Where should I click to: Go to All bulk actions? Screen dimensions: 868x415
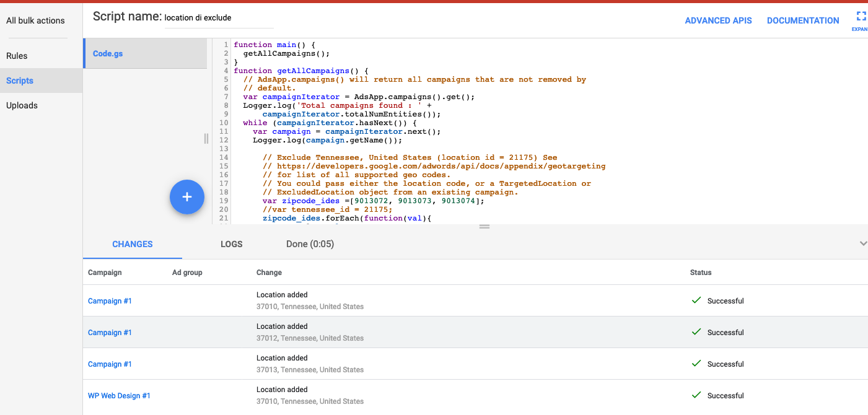click(x=35, y=20)
